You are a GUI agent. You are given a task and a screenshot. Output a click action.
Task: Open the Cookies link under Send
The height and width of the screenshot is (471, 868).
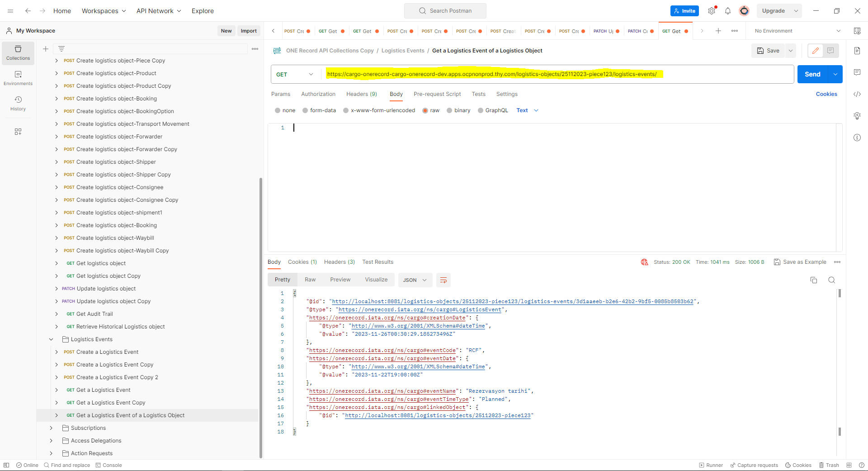tap(826, 94)
